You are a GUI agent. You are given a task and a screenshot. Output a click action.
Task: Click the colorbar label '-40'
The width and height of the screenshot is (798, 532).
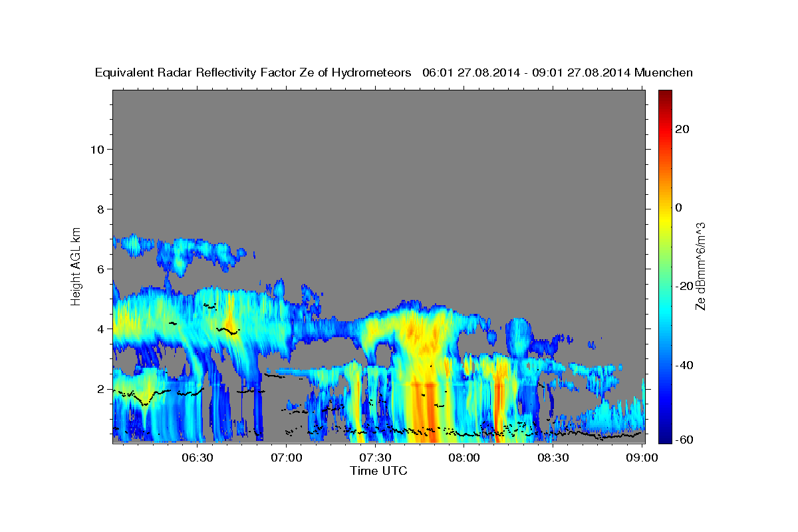click(684, 365)
